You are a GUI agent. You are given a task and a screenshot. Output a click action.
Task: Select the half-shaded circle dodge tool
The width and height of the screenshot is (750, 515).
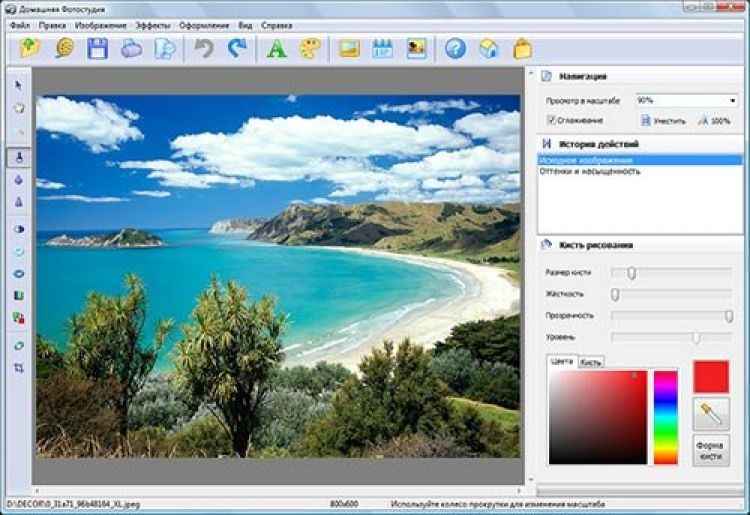click(19, 229)
